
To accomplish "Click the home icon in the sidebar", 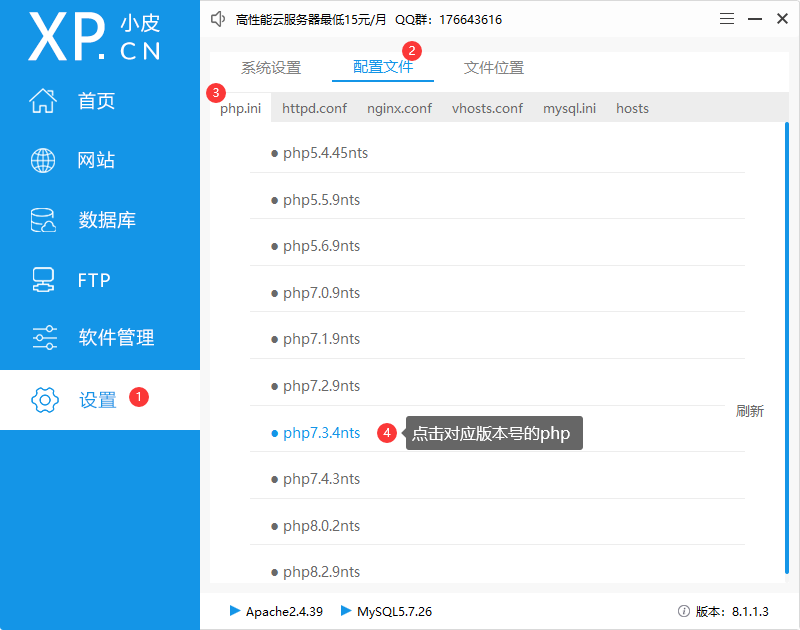I will tap(43, 100).
